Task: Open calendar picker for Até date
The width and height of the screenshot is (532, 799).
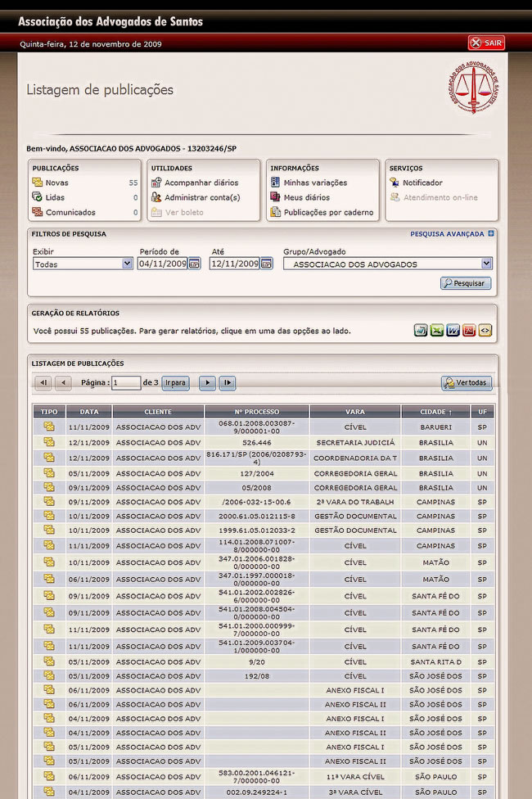Action: 267,264
